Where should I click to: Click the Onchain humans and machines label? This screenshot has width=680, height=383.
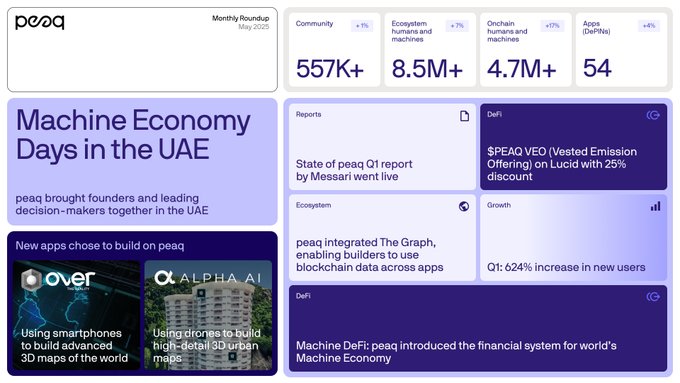pyautogui.click(x=507, y=31)
